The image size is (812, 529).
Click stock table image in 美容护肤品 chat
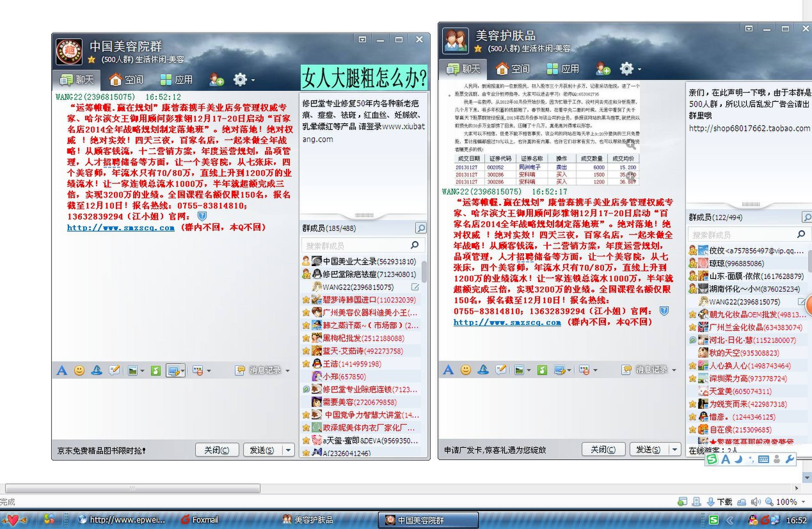pos(546,170)
